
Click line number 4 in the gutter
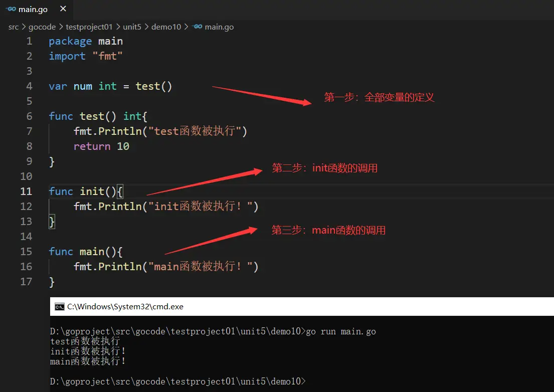tap(29, 86)
